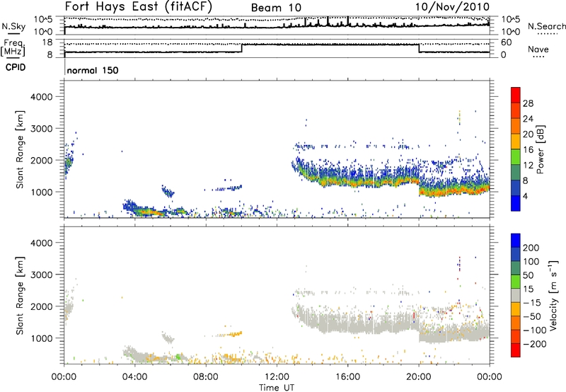Viewport: 566px width, 392px height.
Task: Click the frequency step-down at 20:00 UT
Action: 419,48
